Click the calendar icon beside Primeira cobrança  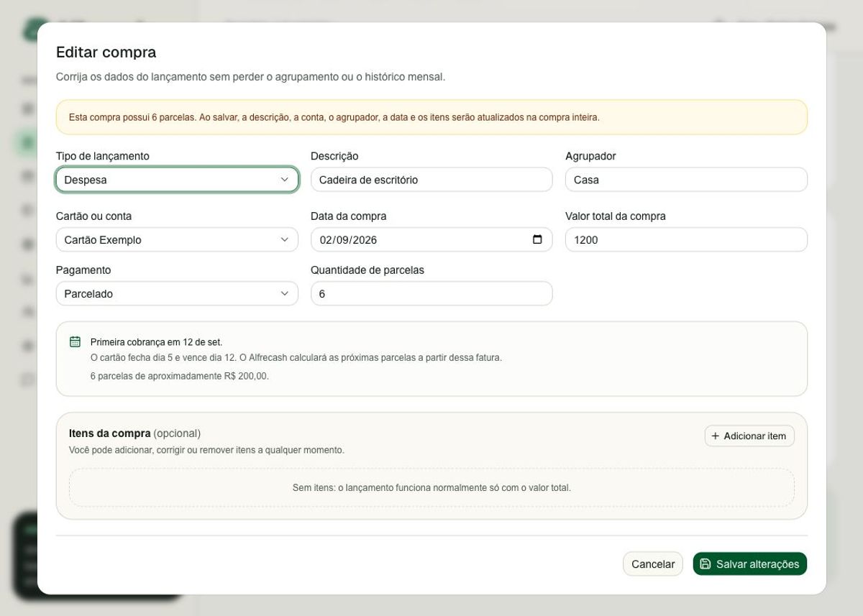click(x=75, y=341)
